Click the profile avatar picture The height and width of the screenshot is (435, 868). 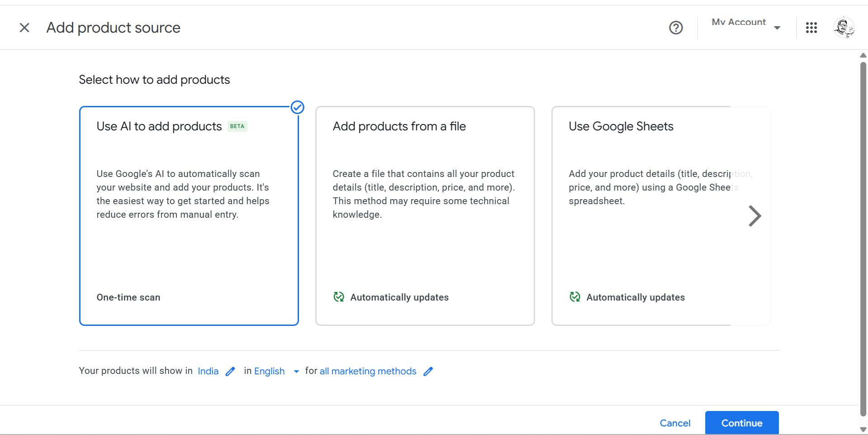tap(844, 28)
